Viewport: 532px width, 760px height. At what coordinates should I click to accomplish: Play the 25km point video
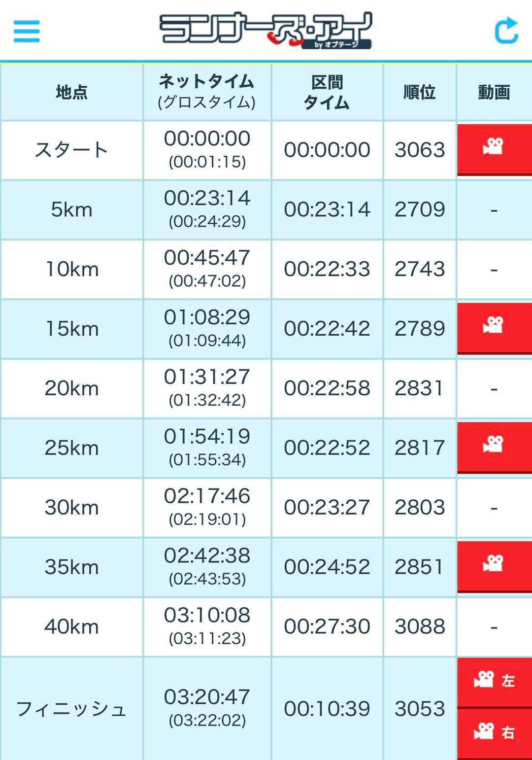click(x=494, y=447)
